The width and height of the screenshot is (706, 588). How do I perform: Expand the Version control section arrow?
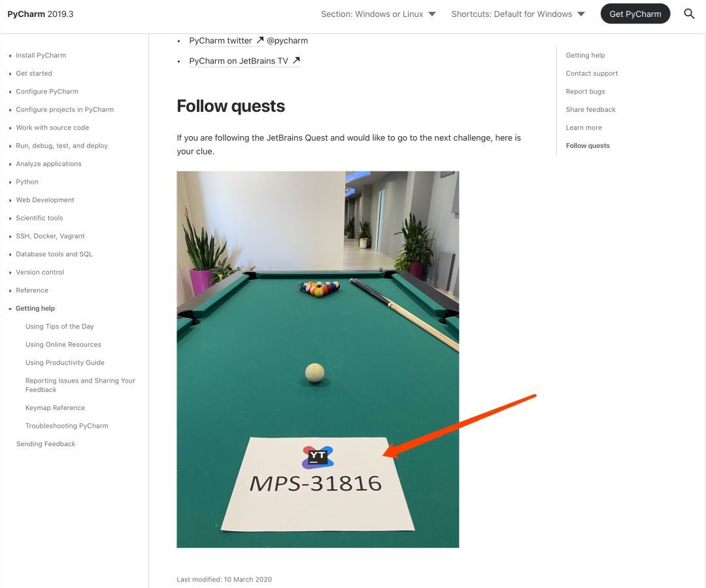pyautogui.click(x=10, y=273)
